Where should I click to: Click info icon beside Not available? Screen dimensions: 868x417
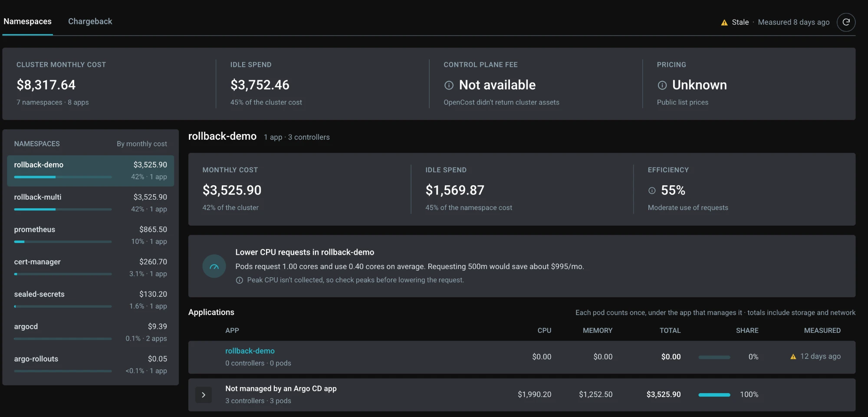click(x=449, y=85)
